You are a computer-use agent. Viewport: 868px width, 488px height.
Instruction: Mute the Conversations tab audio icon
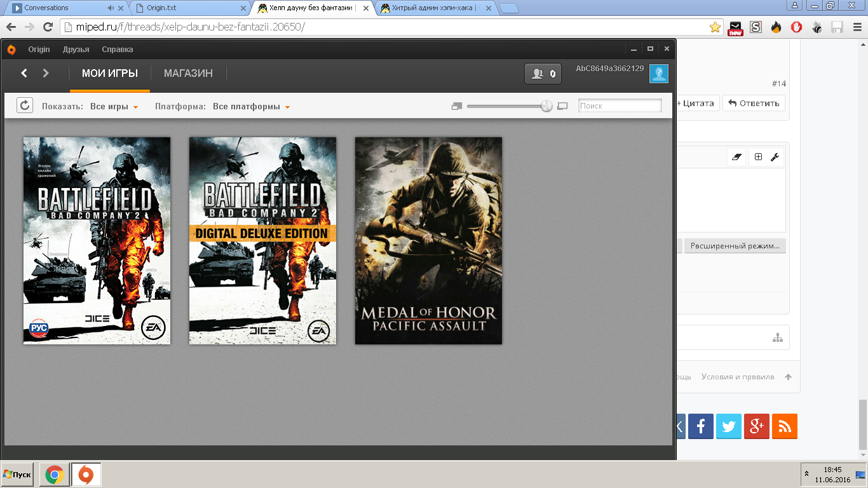(111, 8)
